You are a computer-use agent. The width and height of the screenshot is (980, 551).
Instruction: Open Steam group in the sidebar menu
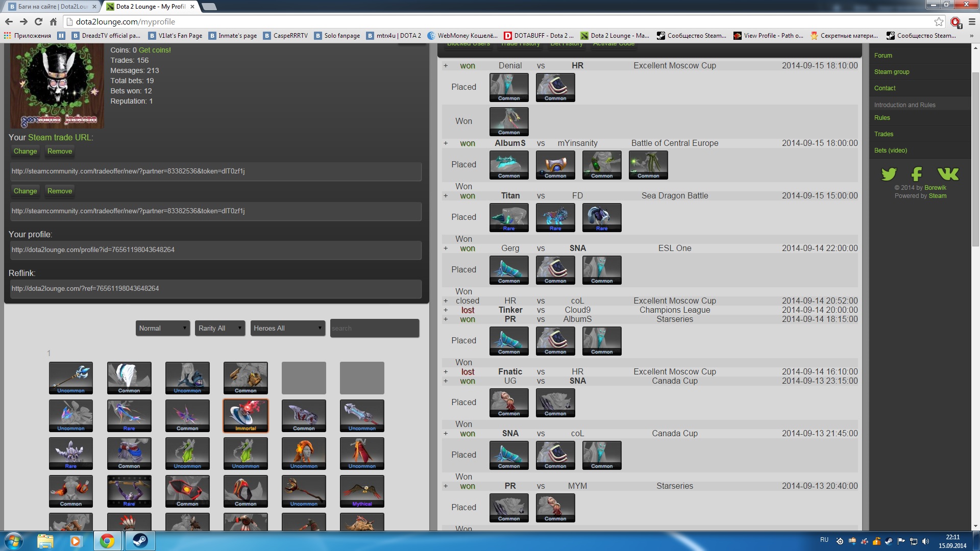click(892, 72)
